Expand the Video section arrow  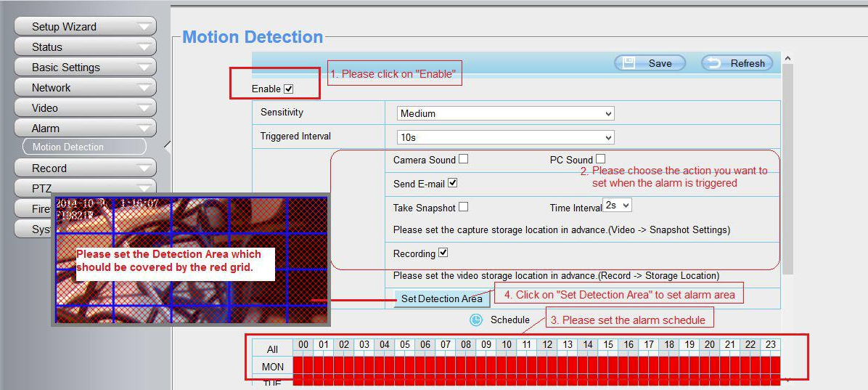146,108
